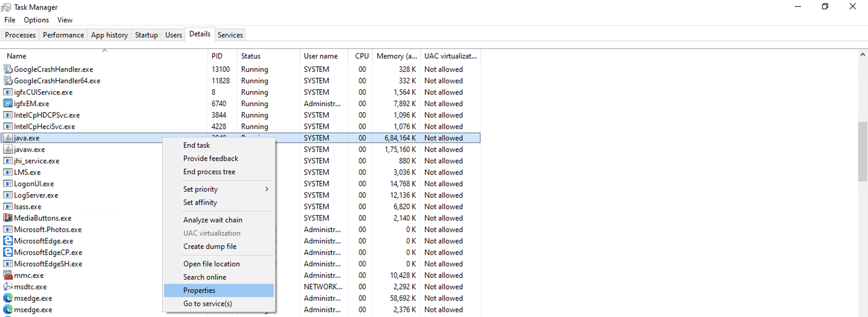Click the memory value 1,75,160 K
Image resolution: width=868 pixels, height=317 pixels.
[400, 149]
